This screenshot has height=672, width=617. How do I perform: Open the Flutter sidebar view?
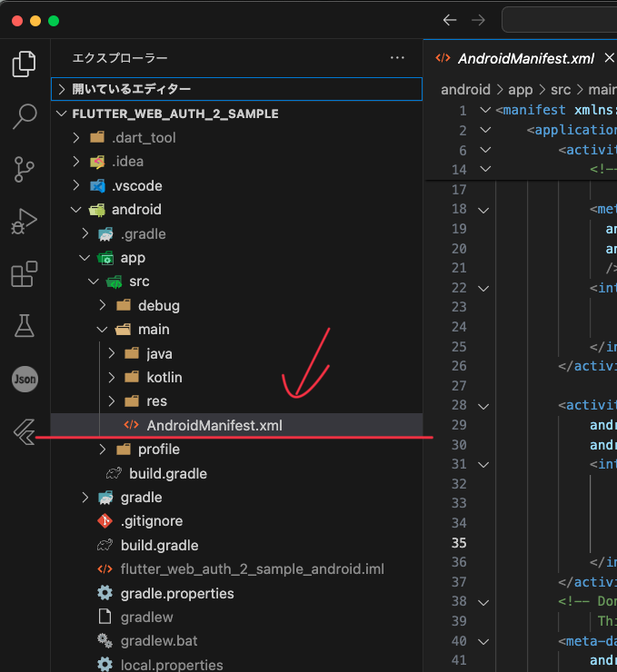[x=24, y=431]
